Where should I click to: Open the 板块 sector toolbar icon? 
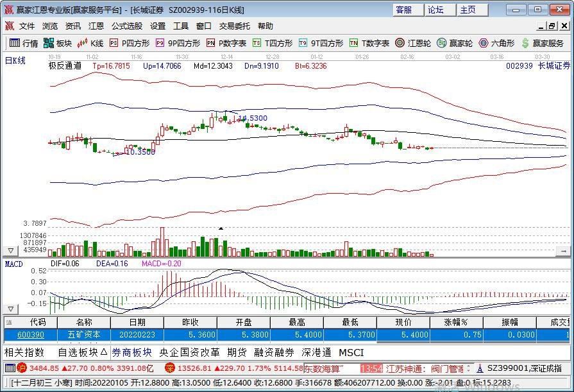[x=58, y=43]
